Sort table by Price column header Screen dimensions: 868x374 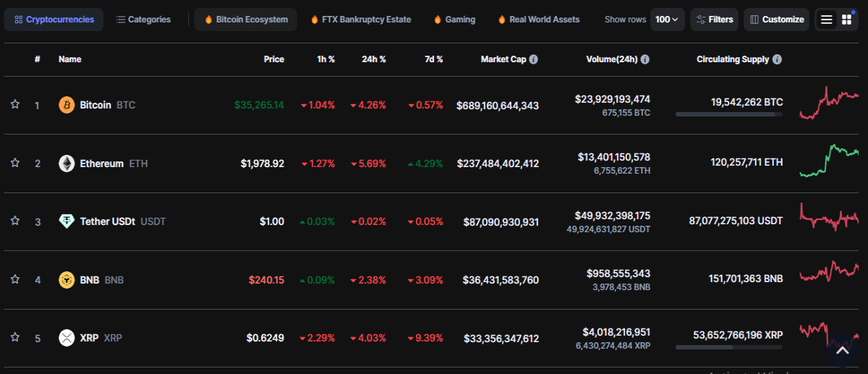coord(274,59)
